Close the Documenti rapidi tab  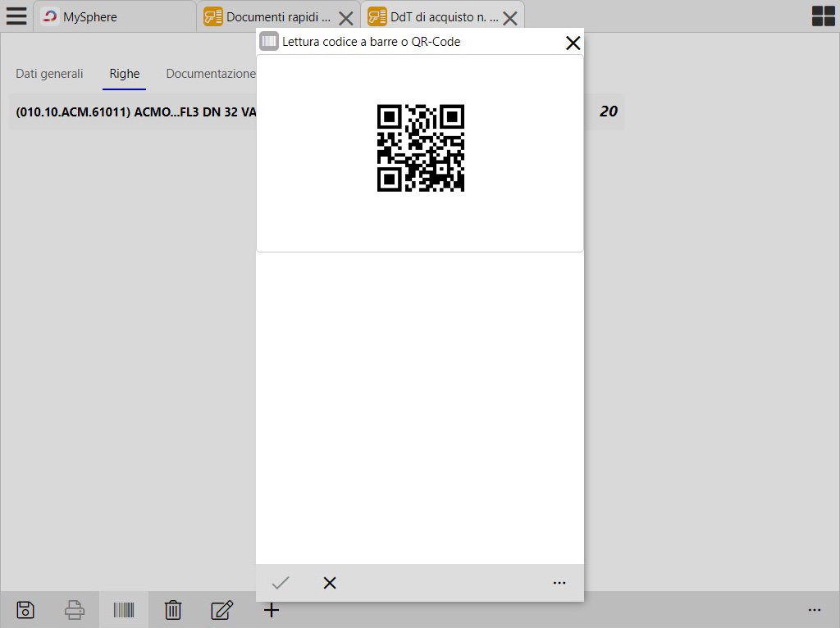[x=346, y=18]
